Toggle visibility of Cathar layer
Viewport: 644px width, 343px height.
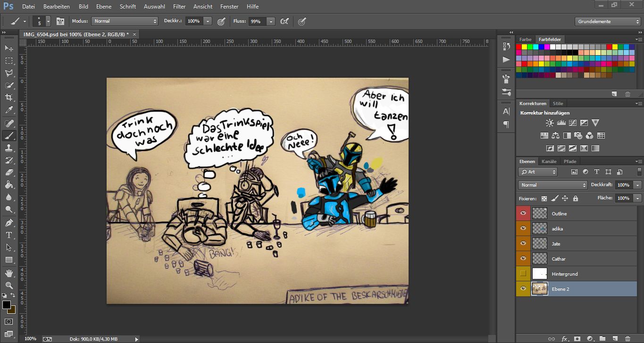coord(523,259)
